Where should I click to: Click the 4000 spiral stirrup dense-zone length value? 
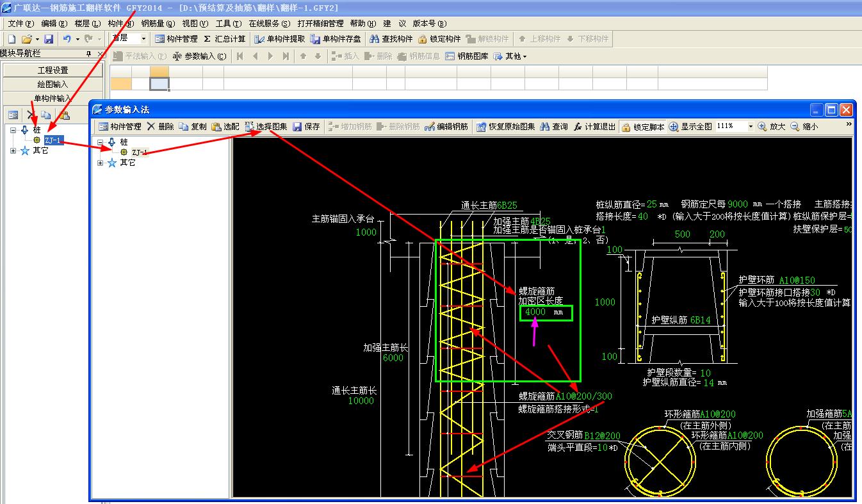pos(535,312)
